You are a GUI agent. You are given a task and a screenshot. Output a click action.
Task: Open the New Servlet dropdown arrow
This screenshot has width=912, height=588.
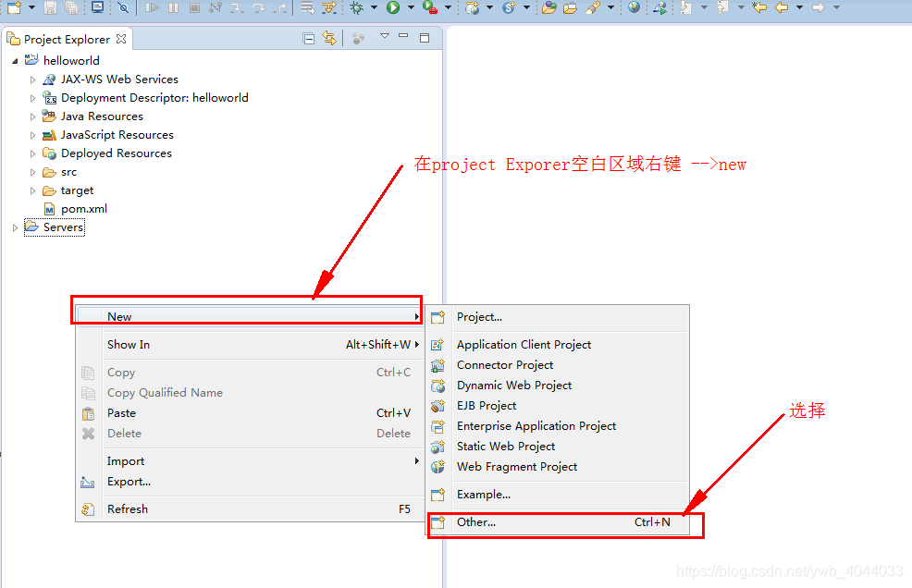pos(526,7)
